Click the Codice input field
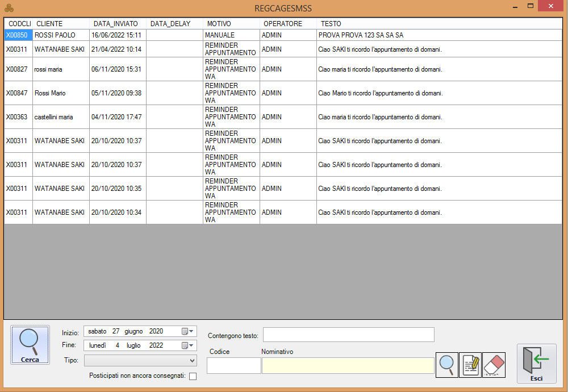568x392 pixels. (233, 366)
